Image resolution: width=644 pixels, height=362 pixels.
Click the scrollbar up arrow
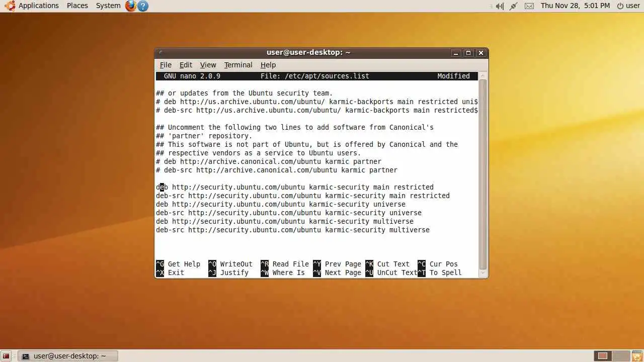pyautogui.click(x=483, y=75)
